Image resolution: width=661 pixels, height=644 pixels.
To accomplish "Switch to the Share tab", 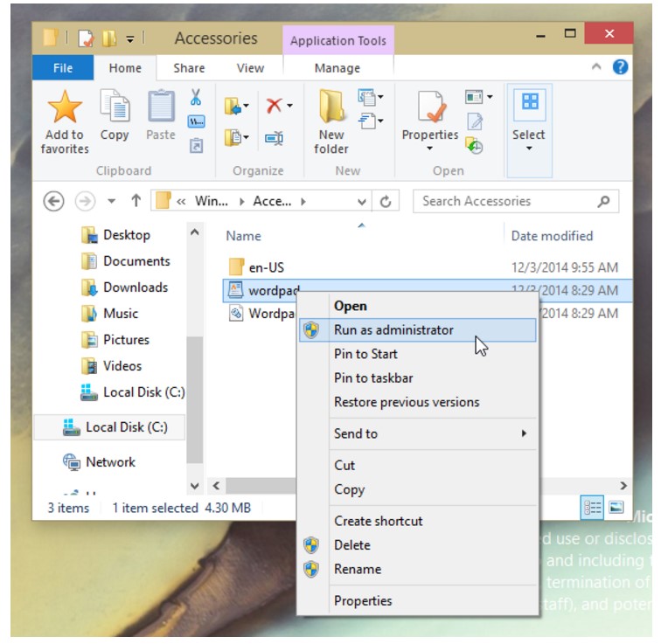I will (x=189, y=68).
